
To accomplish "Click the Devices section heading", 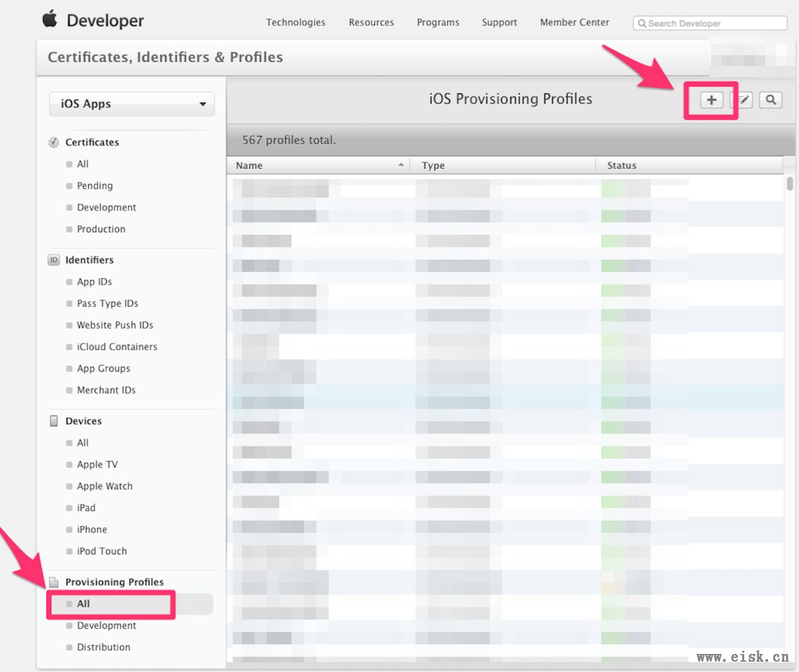I will coord(84,421).
